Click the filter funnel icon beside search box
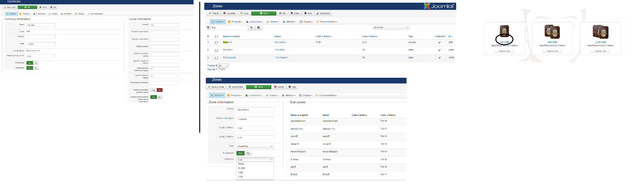644x191 pixels. tap(208, 27)
